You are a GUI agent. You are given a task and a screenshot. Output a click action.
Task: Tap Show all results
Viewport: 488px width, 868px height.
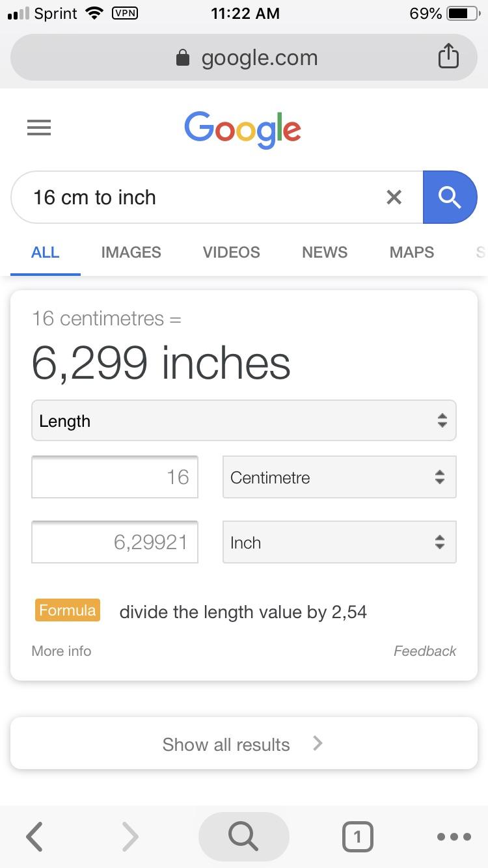point(243,744)
